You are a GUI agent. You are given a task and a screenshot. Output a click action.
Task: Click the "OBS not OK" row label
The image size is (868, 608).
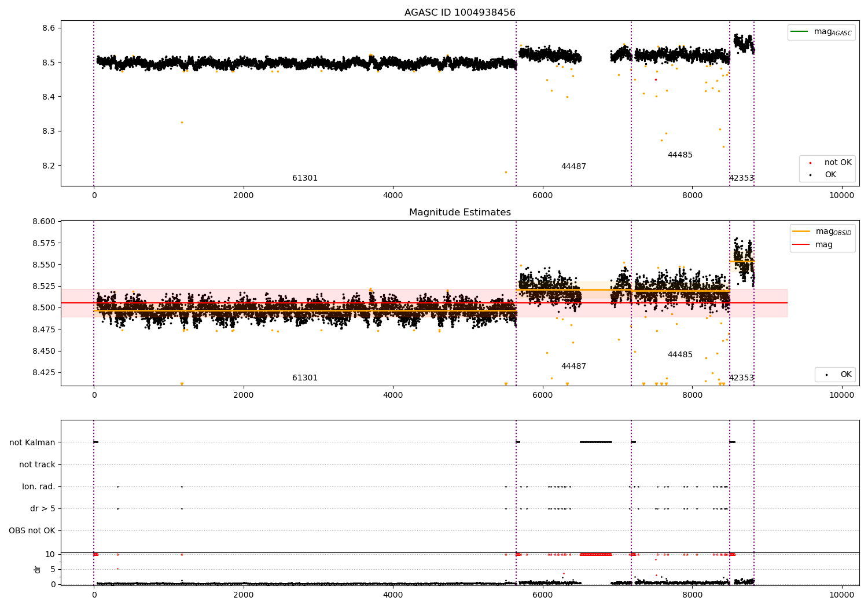coord(32,531)
